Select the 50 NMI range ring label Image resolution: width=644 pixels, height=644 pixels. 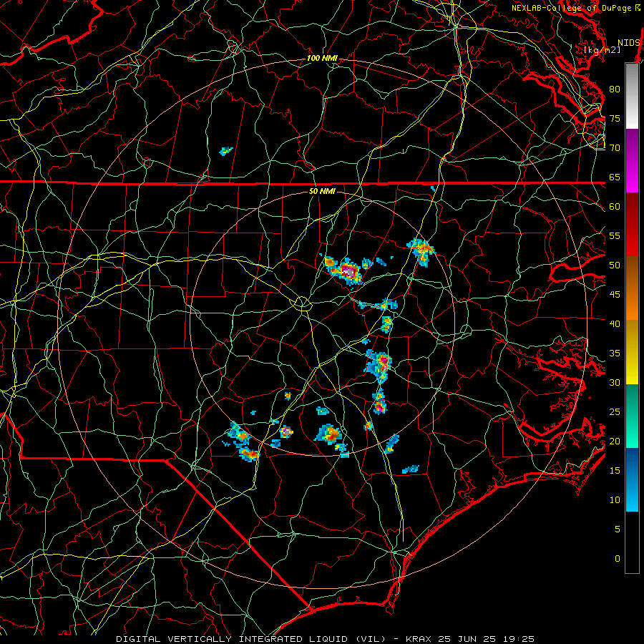[x=322, y=191]
